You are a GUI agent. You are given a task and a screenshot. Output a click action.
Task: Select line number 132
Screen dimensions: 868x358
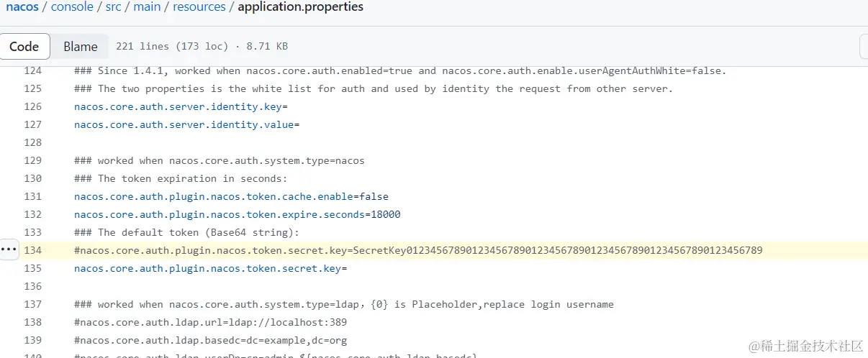click(33, 215)
